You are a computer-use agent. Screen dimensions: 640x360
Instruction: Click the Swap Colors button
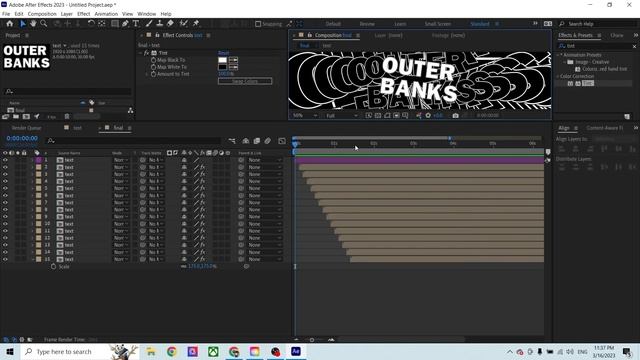tap(245, 81)
